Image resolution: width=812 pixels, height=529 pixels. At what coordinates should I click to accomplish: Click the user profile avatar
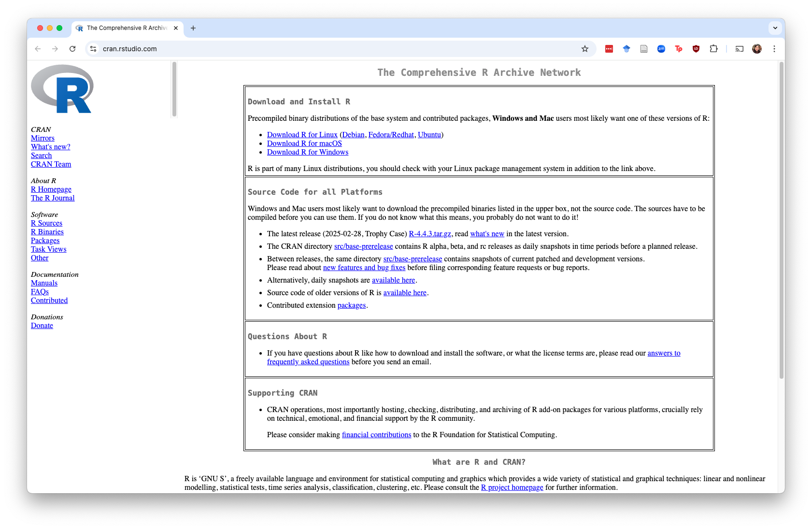(x=757, y=49)
